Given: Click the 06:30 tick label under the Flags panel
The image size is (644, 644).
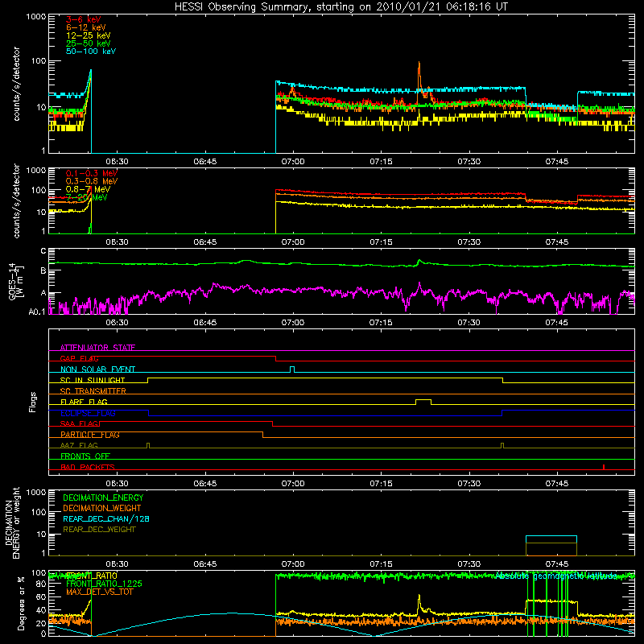Looking at the screenshot, I should click(x=117, y=484).
